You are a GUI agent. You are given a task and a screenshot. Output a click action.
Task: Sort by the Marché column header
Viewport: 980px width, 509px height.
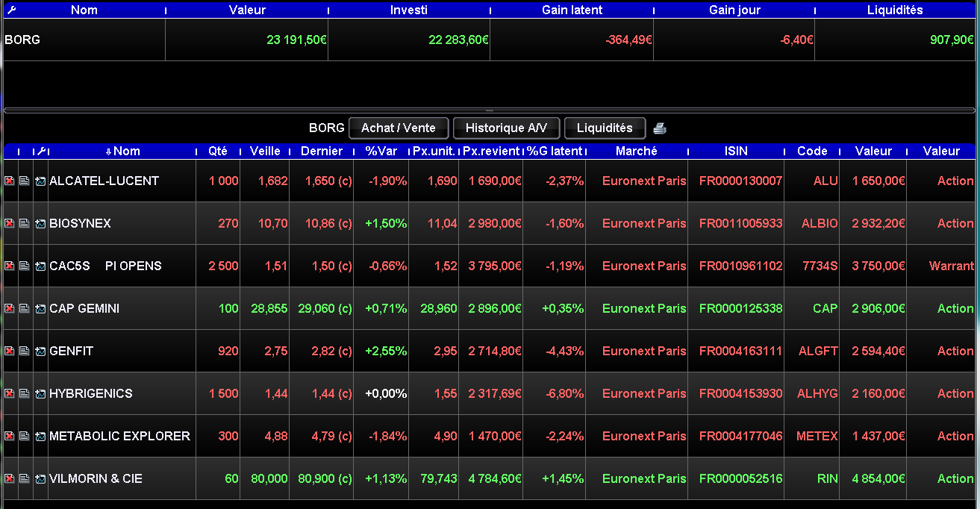[x=637, y=151]
